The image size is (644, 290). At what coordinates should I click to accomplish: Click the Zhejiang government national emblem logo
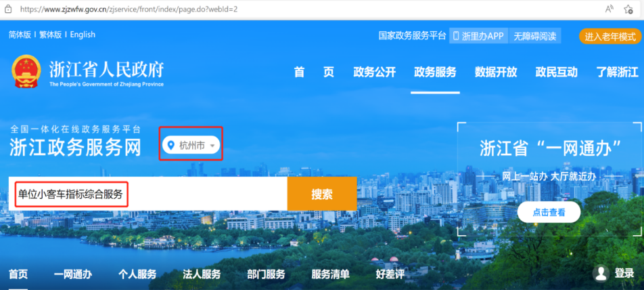pyautogui.click(x=25, y=72)
